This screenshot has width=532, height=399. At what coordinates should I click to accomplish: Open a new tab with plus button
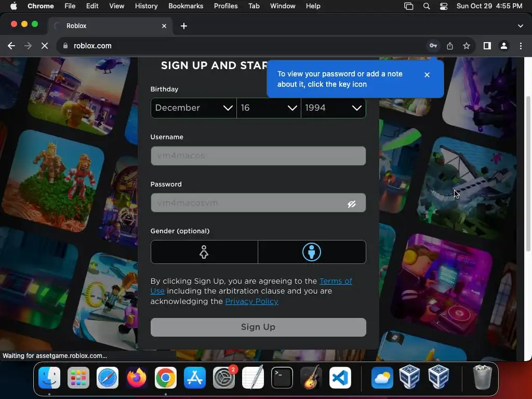[184, 26]
